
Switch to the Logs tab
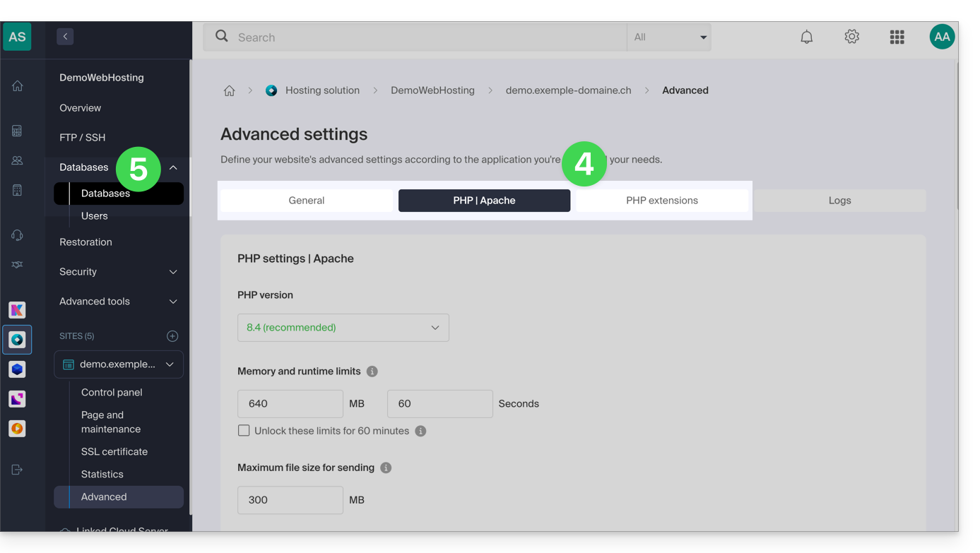(x=839, y=201)
